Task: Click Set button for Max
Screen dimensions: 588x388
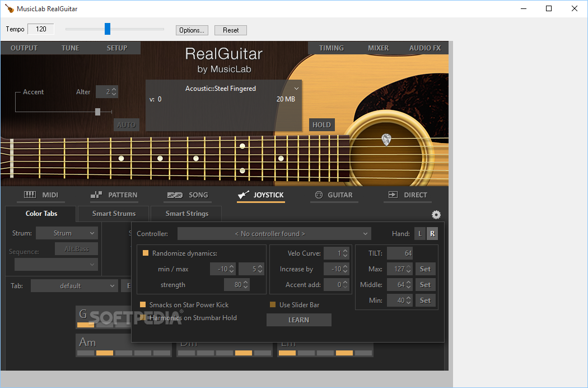Action: [x=425, y=269]
